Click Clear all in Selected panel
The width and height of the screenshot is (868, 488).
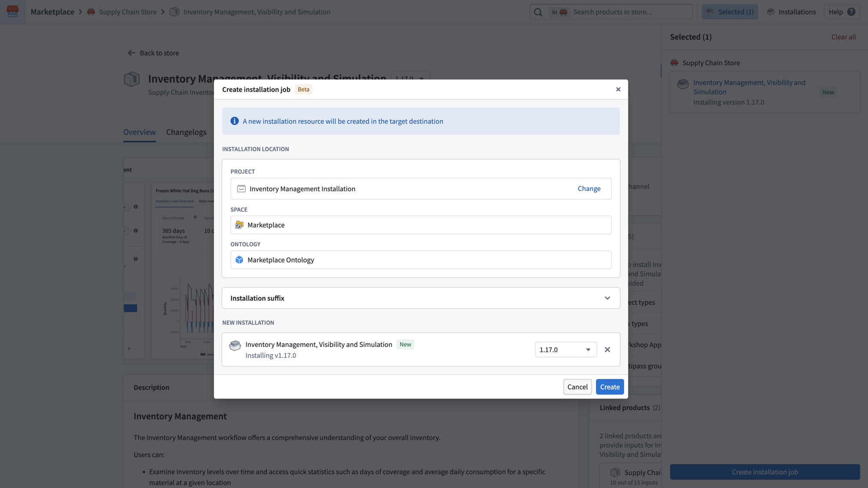click(x=843, y=37)
